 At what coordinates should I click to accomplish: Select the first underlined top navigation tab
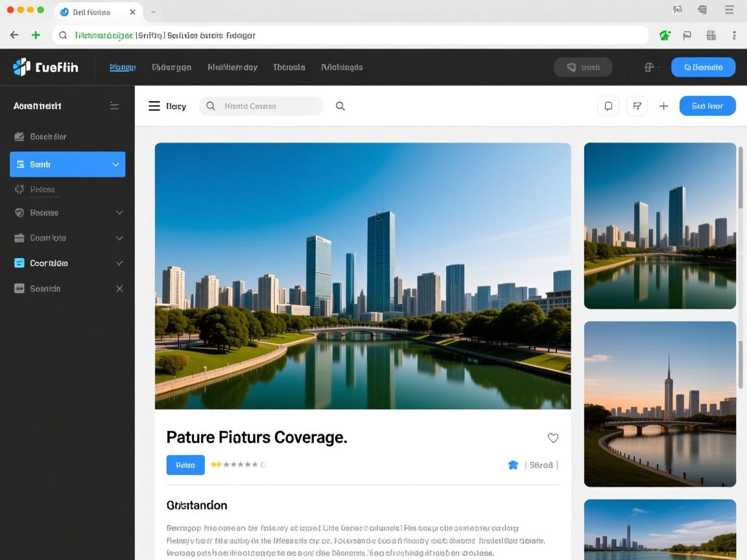click(x=122, y=67)
